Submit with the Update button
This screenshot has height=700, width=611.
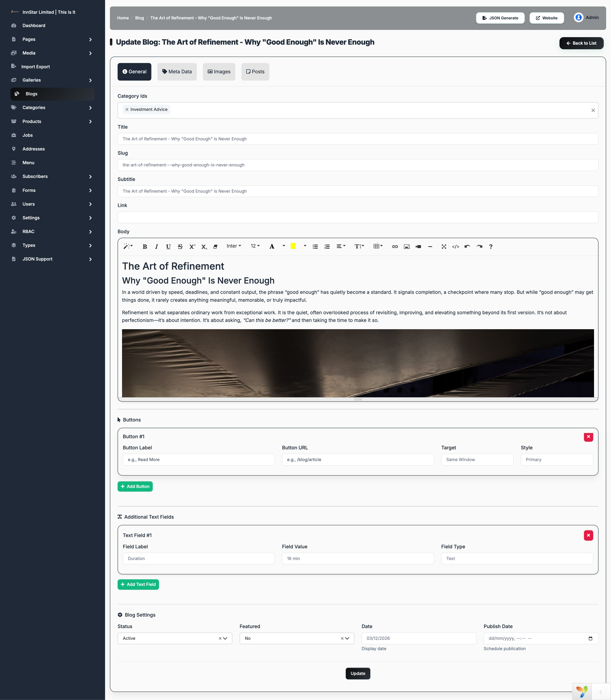358,673
